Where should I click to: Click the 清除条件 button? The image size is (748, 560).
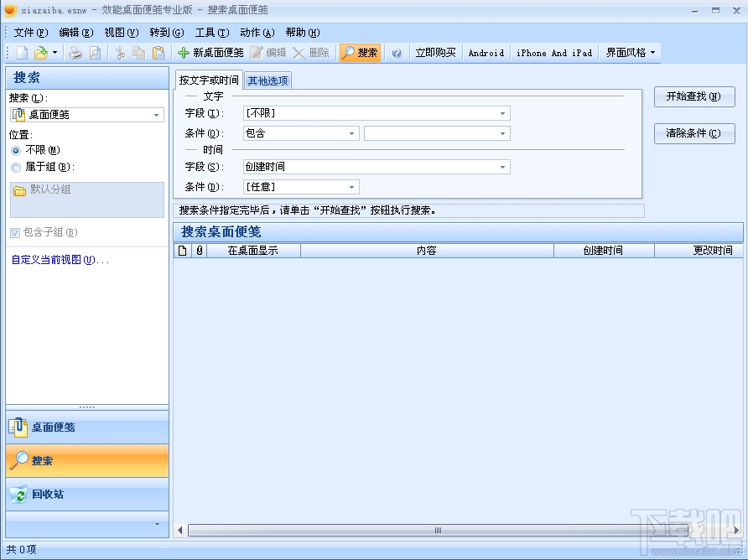pyautogui.click(x=694, y=133)
